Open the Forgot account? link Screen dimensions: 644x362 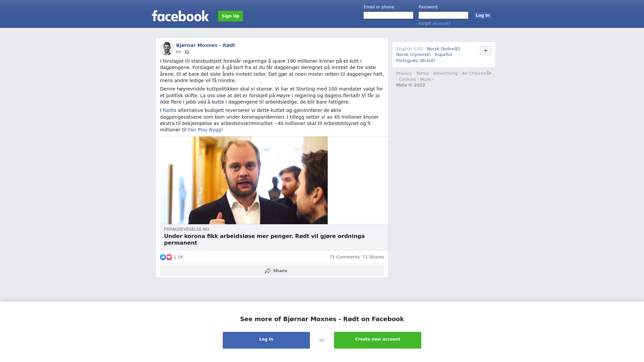(x=434, y=23)
